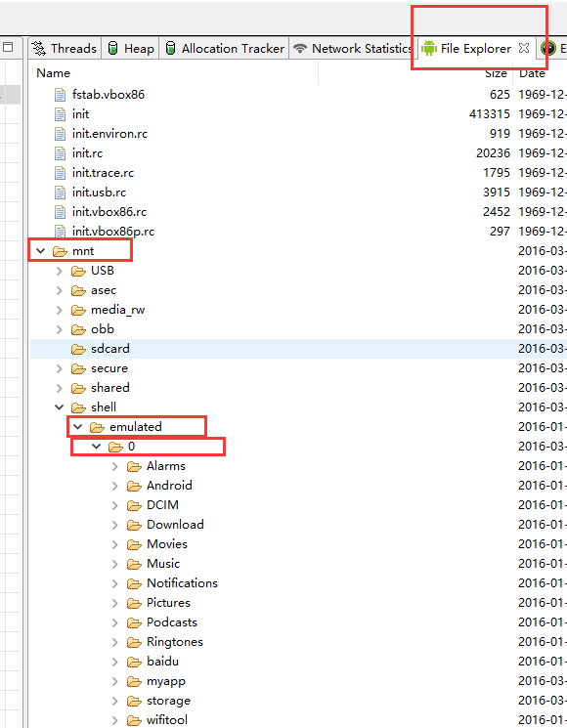This screenshot has width=567, height=728.
Task: Close the File Explorer tab
Action: click(524, 48)
